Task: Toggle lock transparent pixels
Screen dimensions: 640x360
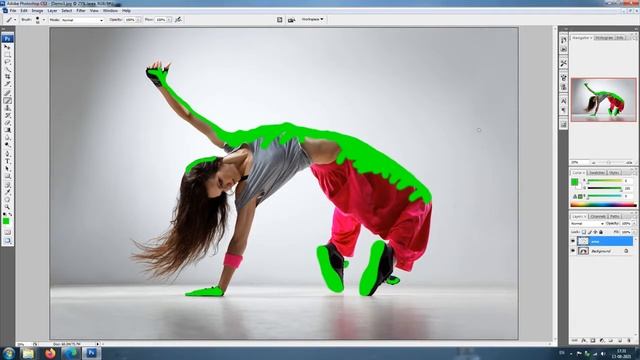Action: [x=584, y=232]
